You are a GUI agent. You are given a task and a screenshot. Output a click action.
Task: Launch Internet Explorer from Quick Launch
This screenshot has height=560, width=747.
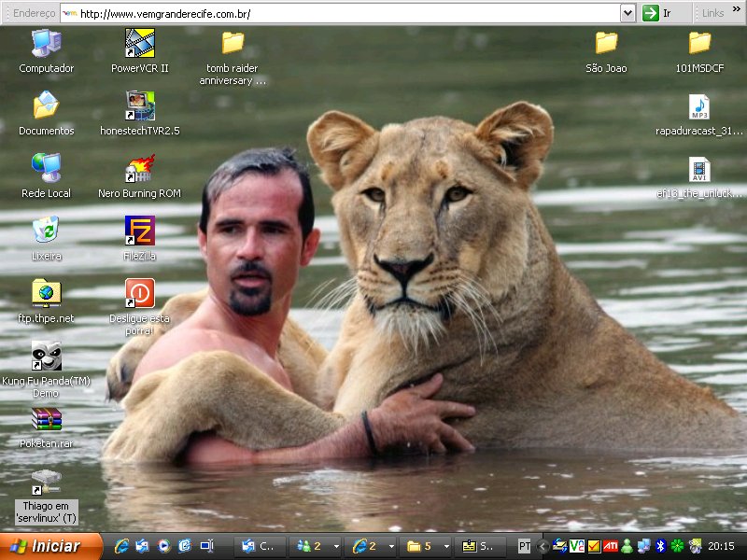pos(121,546)
